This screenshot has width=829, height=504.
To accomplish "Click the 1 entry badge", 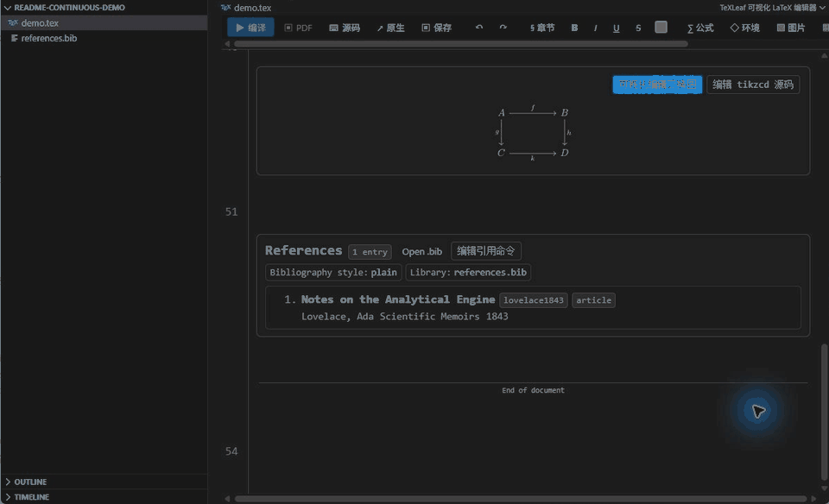I will tap(370, 252).
